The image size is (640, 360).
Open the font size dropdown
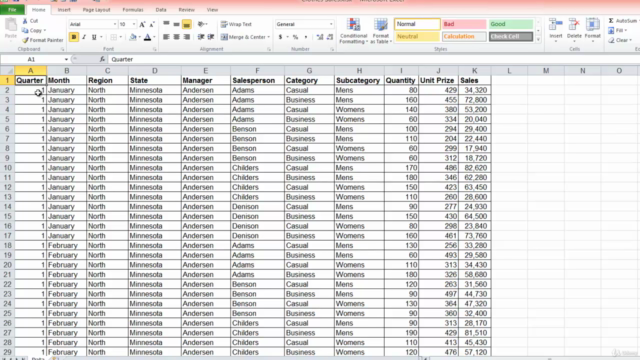tap(133, 24)
